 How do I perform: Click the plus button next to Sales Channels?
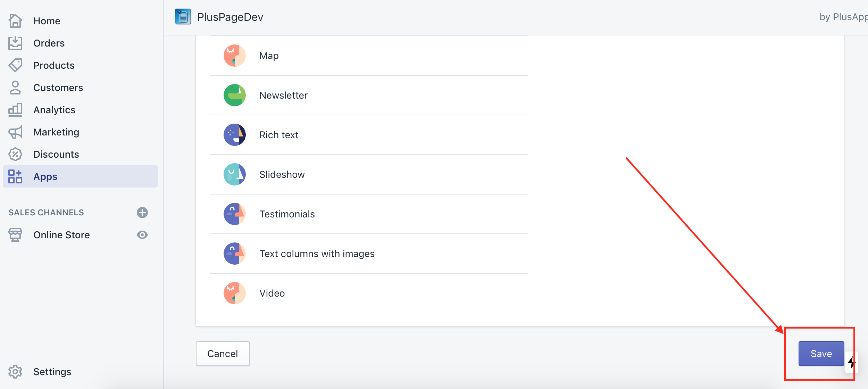[x=142, y=213]
